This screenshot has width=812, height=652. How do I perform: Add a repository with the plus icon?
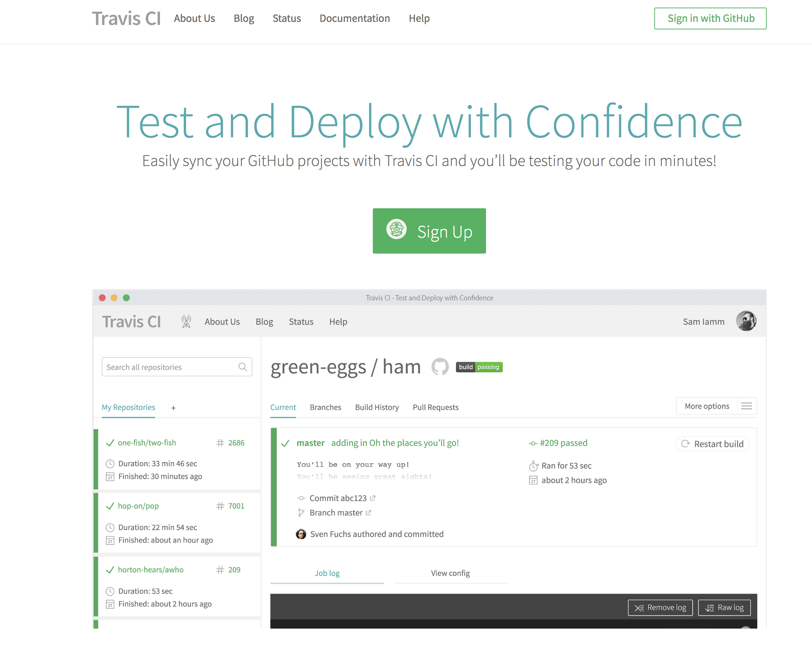[173, 408]
